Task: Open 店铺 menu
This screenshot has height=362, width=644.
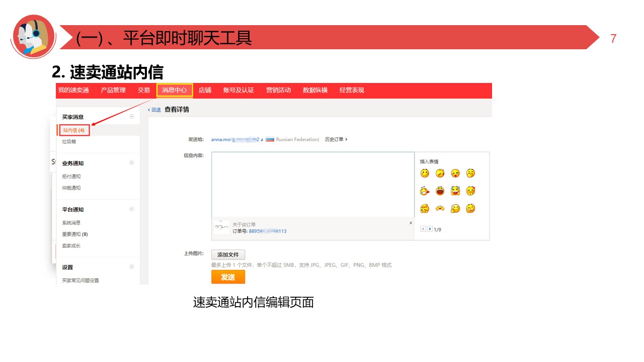Action: [x=205, y=90]
